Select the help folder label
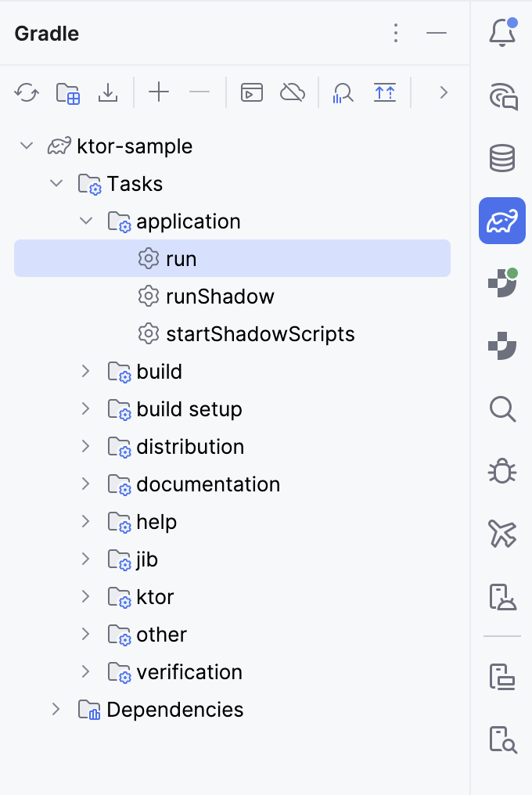Image resolution: width=532 pixels, height=795 pixels. coord(156,522)
